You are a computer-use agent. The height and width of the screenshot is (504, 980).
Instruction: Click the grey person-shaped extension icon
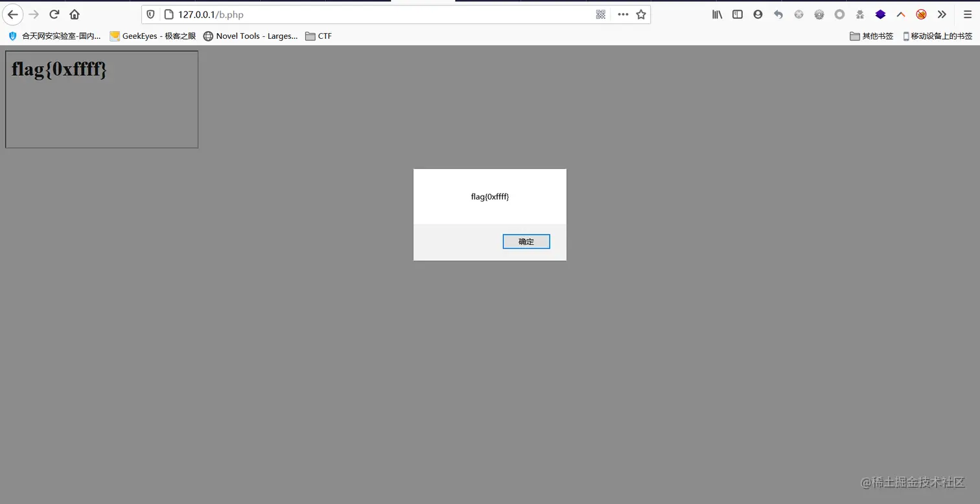[860, 14]
